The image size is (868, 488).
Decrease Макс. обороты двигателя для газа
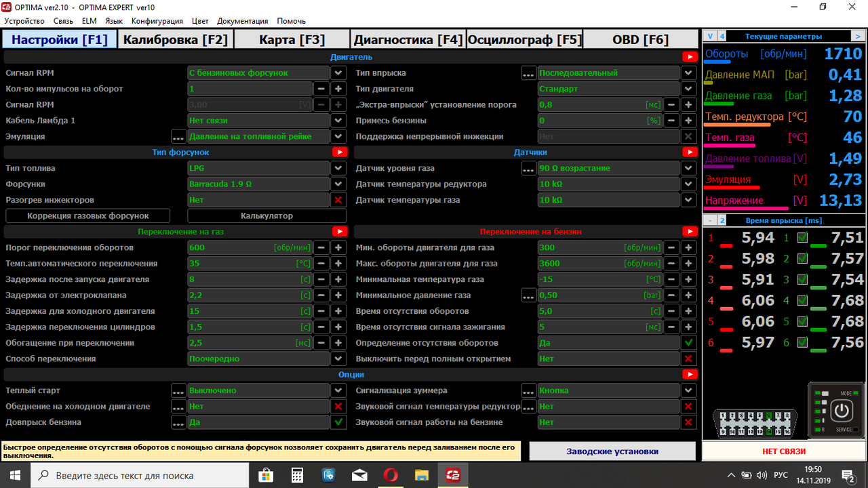(671, 264)
